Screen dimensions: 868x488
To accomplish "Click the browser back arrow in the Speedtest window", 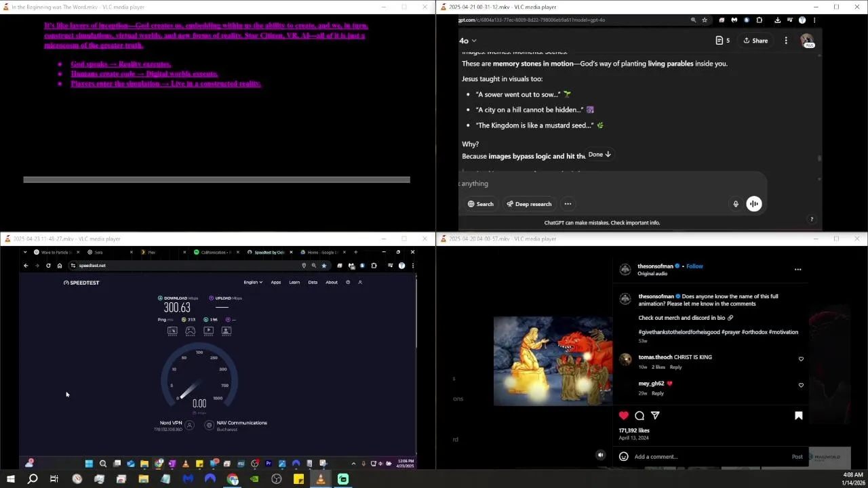I will pyautogui.click(x=26, y=266).
